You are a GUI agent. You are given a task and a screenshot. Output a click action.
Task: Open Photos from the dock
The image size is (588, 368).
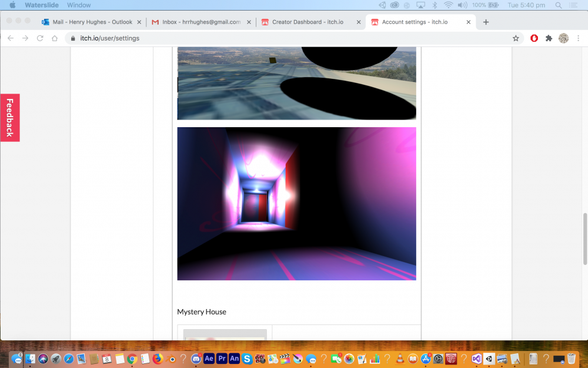tap(349, 359)
